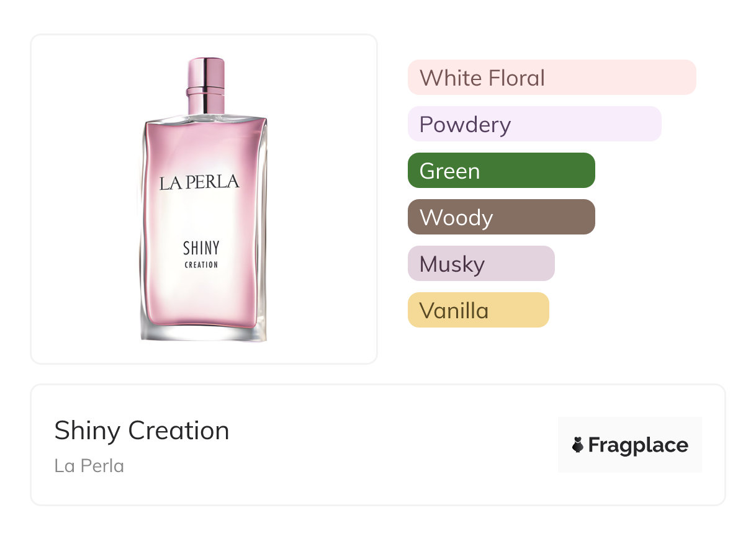
Task: Click the clear glass base of the bottle
Action: [204, 334]
